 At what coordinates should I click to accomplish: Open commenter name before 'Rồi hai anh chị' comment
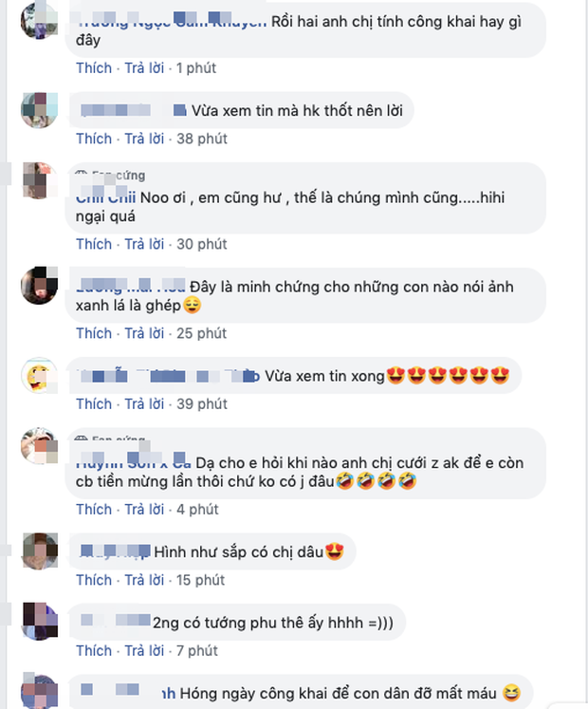[172, 20]
